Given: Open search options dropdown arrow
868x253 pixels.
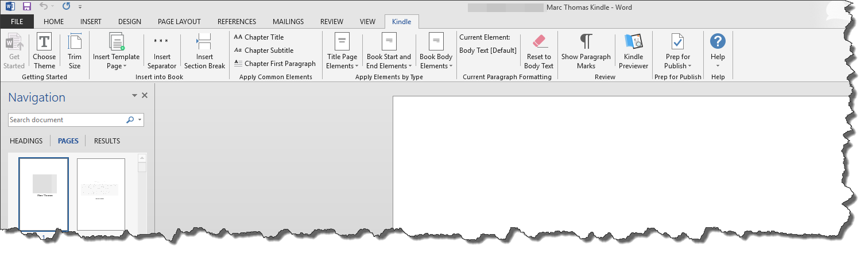Looking at the screenshot, I should click(139, 120).
